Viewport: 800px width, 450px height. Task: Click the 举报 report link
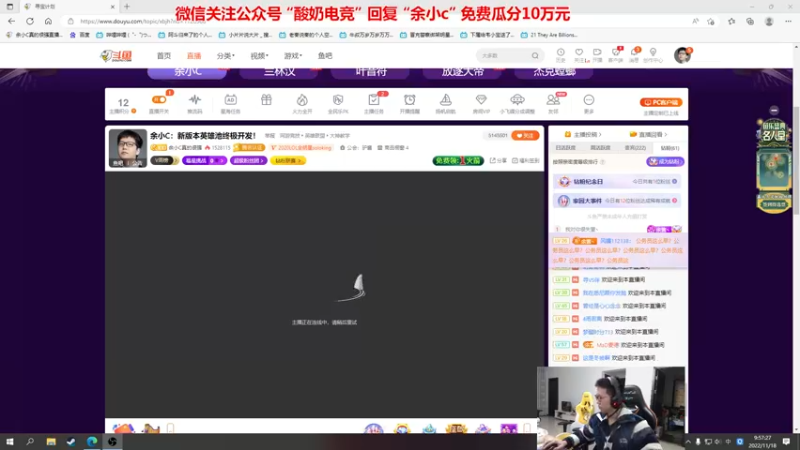pos(269,136)
